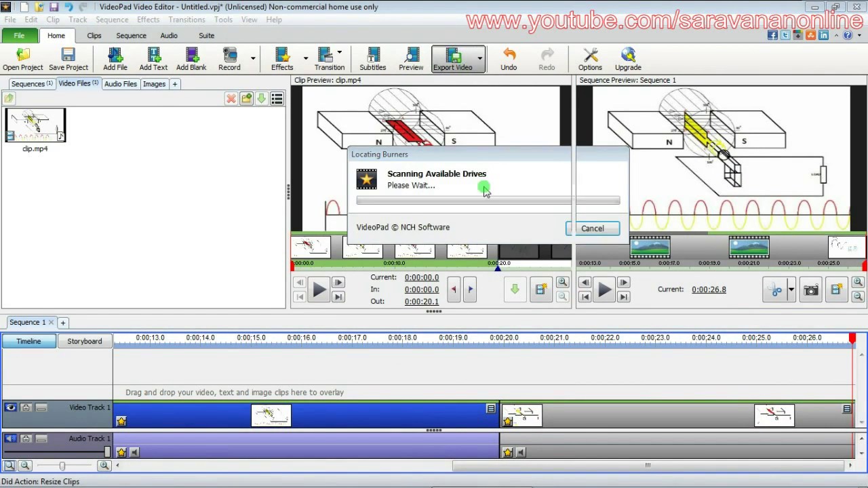Play the clip preview
The width and height of the screenshot is (868, 488).
319,290
